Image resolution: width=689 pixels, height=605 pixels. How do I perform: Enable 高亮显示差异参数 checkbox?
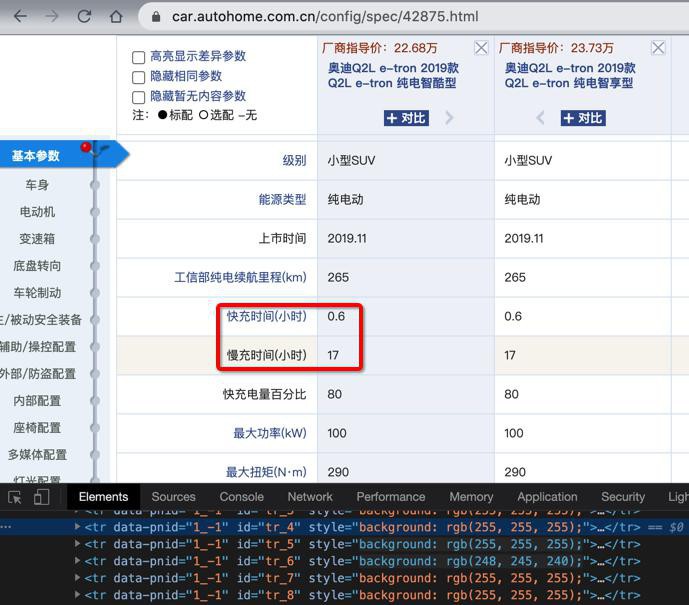point(138,57)
